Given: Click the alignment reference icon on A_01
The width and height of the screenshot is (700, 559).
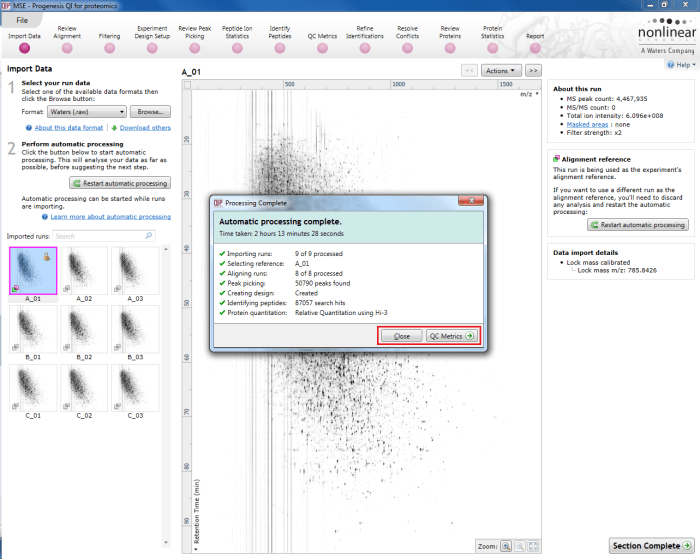Looking at the screenshot, I should 15,288.
